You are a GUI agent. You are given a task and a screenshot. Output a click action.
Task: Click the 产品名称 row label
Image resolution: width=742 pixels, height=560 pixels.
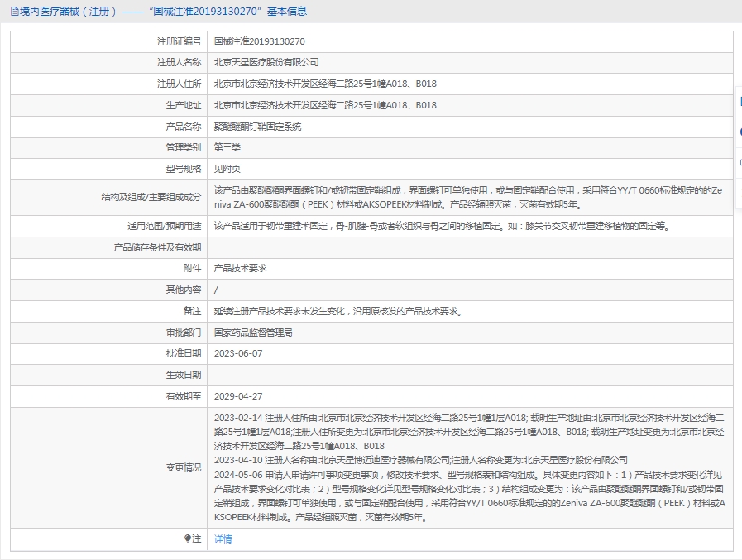click(x=183, y=127)
